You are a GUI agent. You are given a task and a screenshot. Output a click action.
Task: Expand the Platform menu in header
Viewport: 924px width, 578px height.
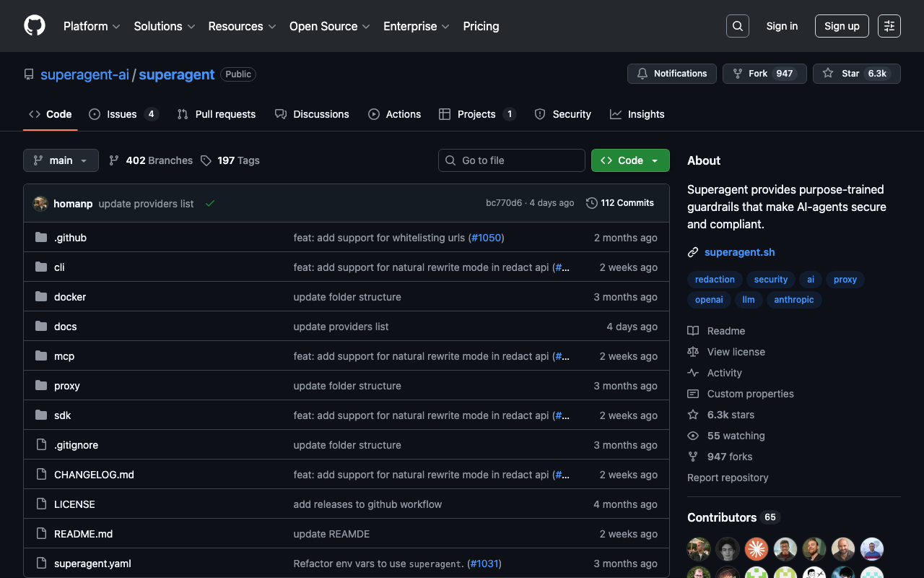(92, 26)
